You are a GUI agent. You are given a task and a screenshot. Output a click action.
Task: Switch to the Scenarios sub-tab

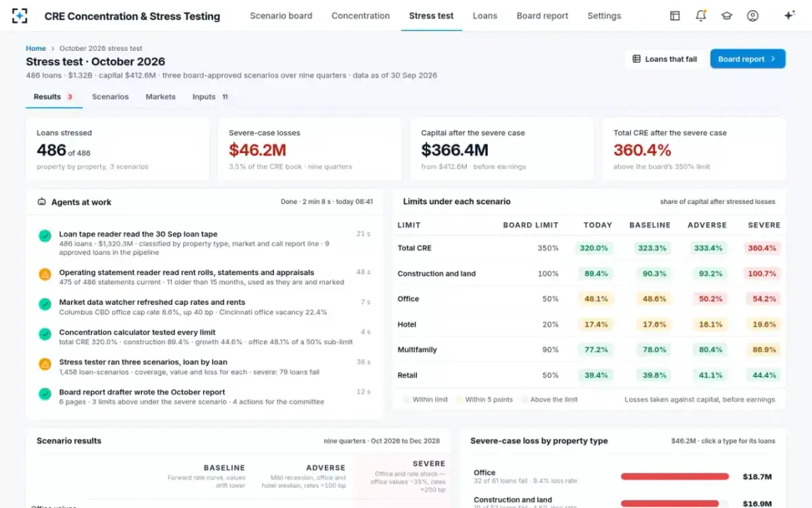[110, 97]
